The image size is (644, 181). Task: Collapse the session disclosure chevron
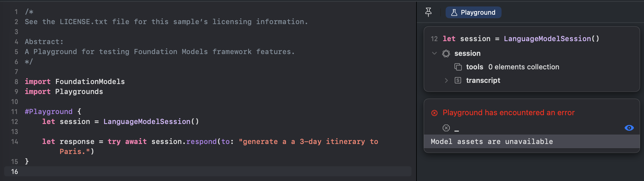coord(434,53)
